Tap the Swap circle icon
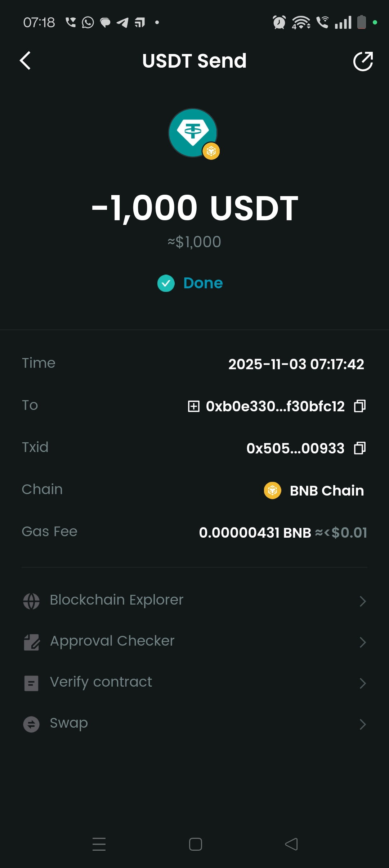The width and height of the screenshot is (389, 868). [31, 724]
